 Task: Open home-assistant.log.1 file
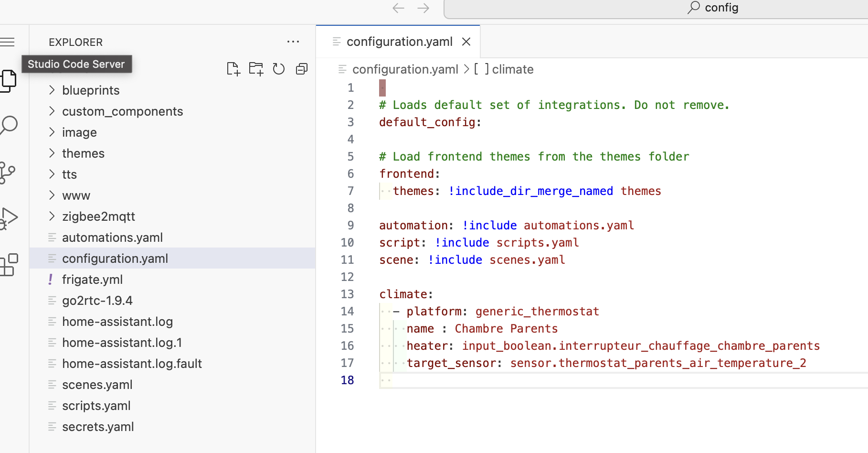(x=172, y=343)
